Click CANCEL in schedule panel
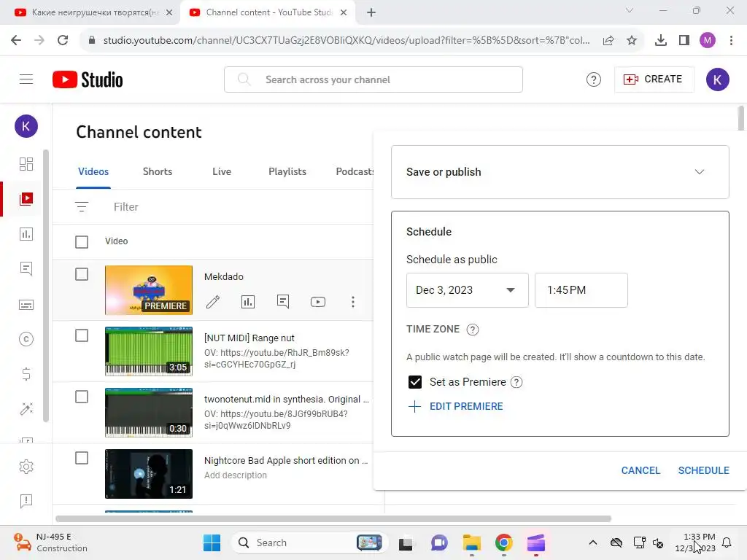747x560 pixels. tap(640, 470)
